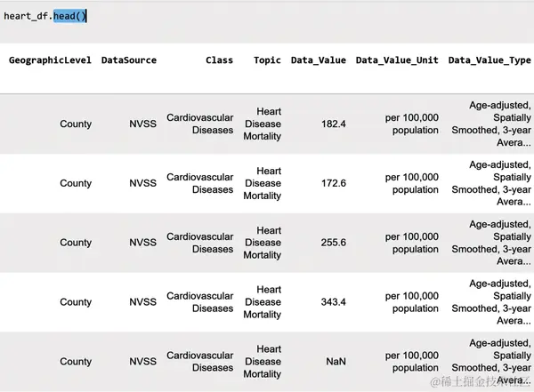Click the 182.4 data value cell

tap(334, 124)
